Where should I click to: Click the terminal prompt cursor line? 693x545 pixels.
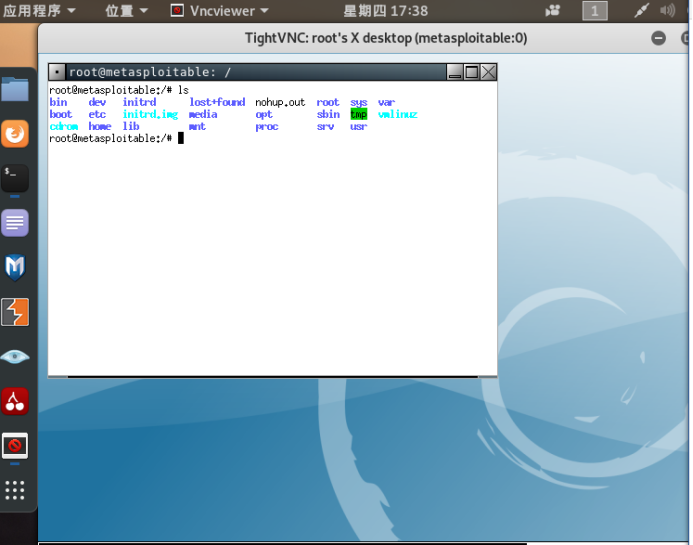tap(116, 138)
